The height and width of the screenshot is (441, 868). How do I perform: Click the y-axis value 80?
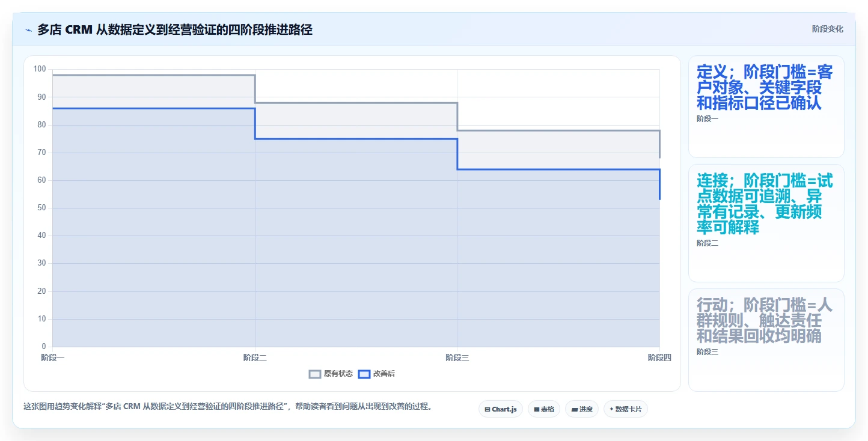[x=41, y=125]
